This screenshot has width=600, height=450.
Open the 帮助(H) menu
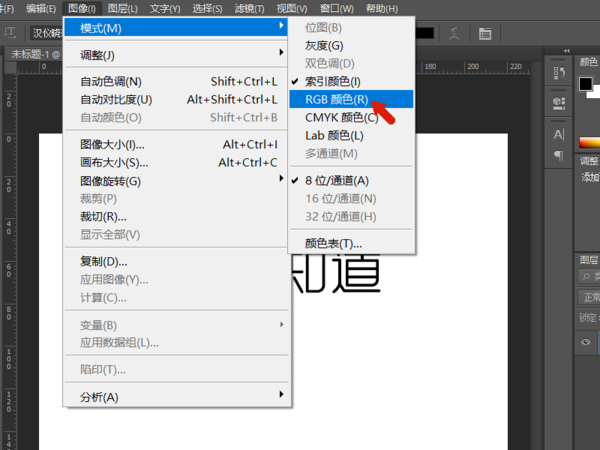pyautogui.click(x=382, y=8)
